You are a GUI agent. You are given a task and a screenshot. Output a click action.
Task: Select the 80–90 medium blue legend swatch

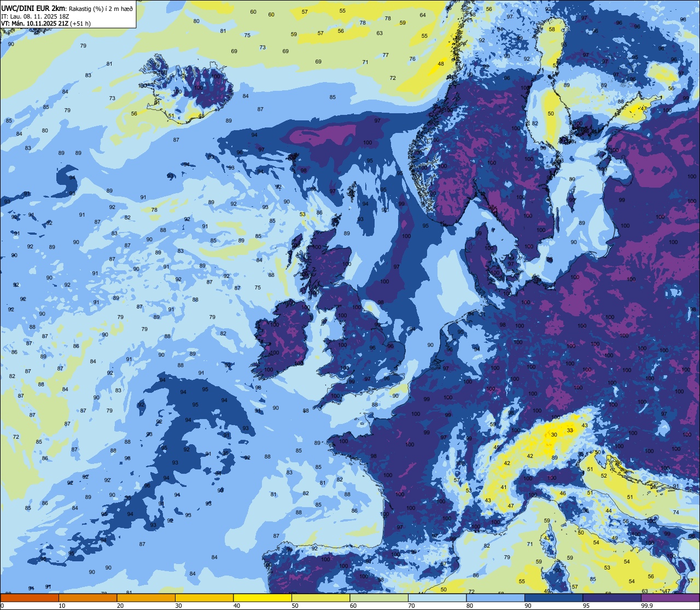coord(495,597)
